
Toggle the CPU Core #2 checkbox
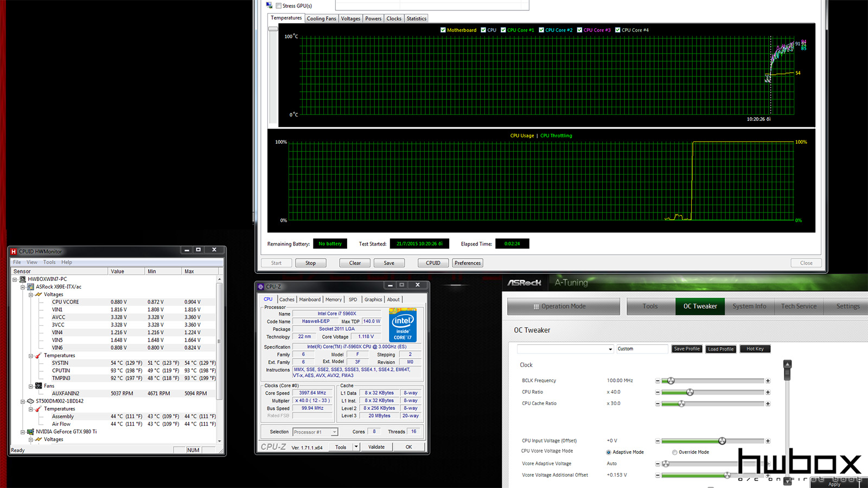pyautogui.click(x=541, y=30)
